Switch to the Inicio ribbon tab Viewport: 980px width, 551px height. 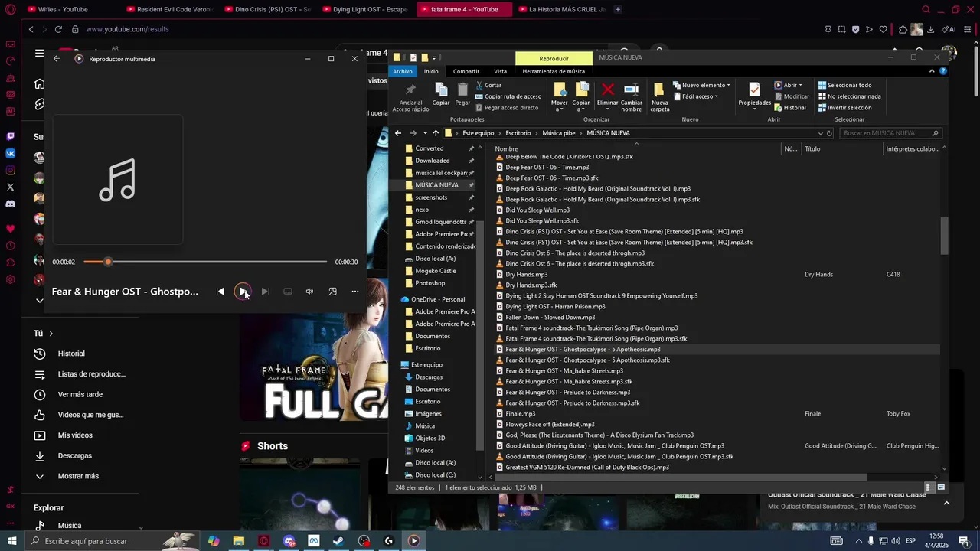click(431, 71)
